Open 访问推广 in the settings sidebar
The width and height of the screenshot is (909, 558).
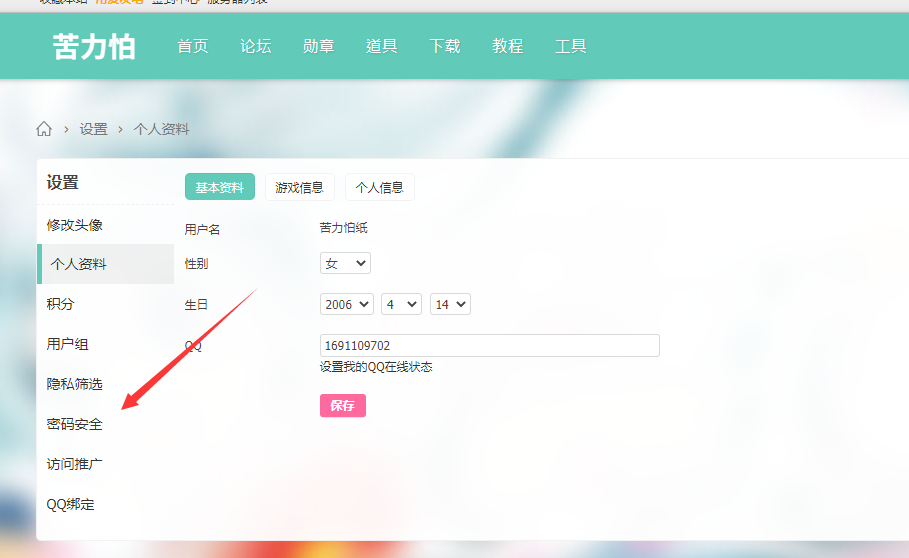[75, 464]
